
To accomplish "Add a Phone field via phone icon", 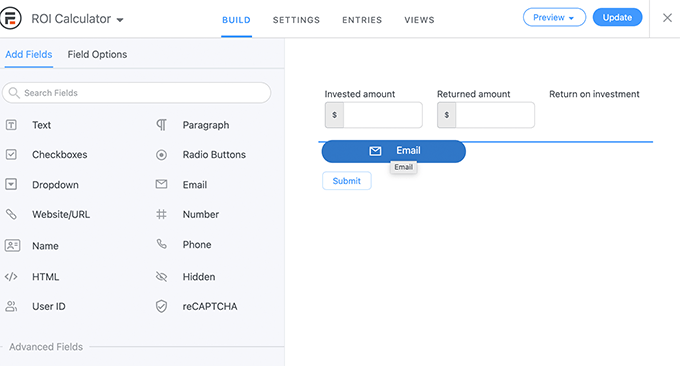I will point(161,244).
